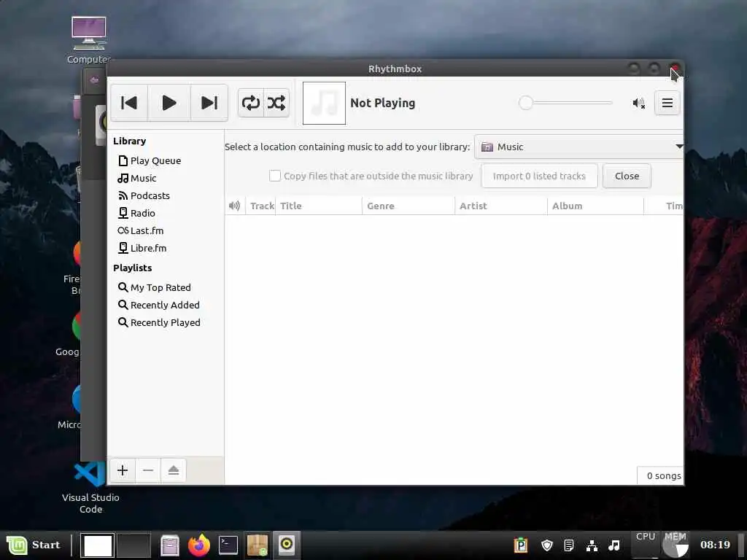Switch to second workspace in taskbar
This screenshot has height=560, width=747.
133,545
